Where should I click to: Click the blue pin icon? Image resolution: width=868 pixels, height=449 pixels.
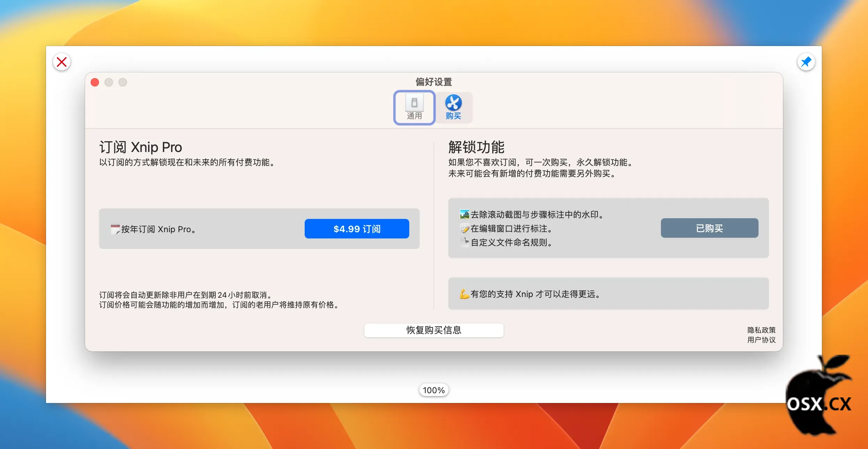[806, 62]
